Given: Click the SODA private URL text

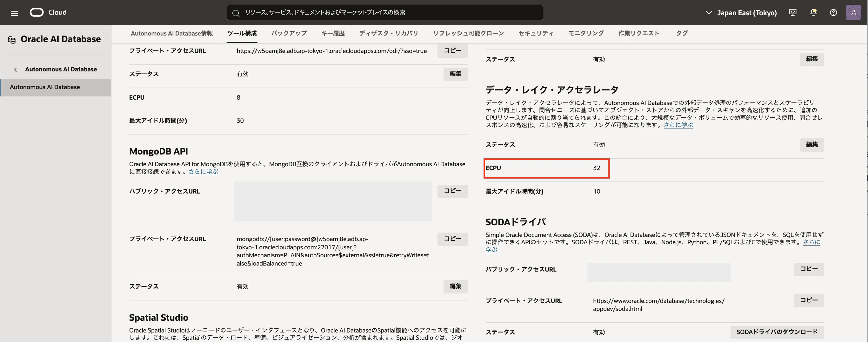Looking at the screenshot, I should pyautogui.click(x=658, y=305).
